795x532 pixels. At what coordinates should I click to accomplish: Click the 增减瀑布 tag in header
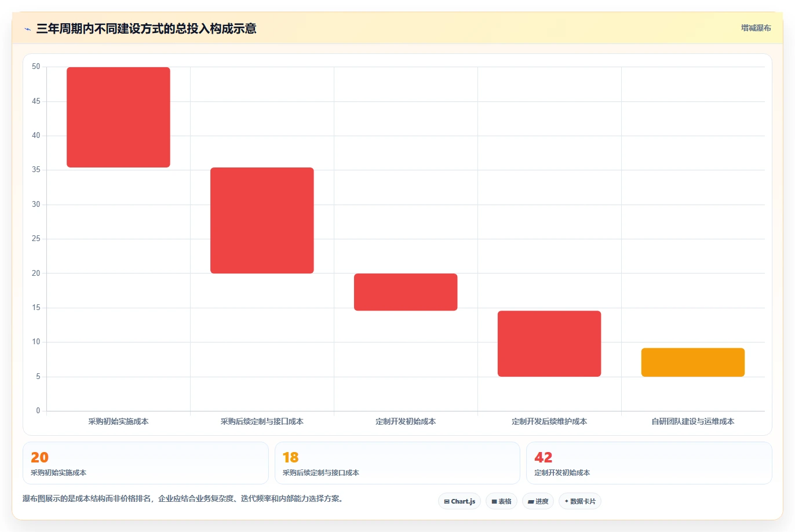pyautogui.click(x=756, y=28)
